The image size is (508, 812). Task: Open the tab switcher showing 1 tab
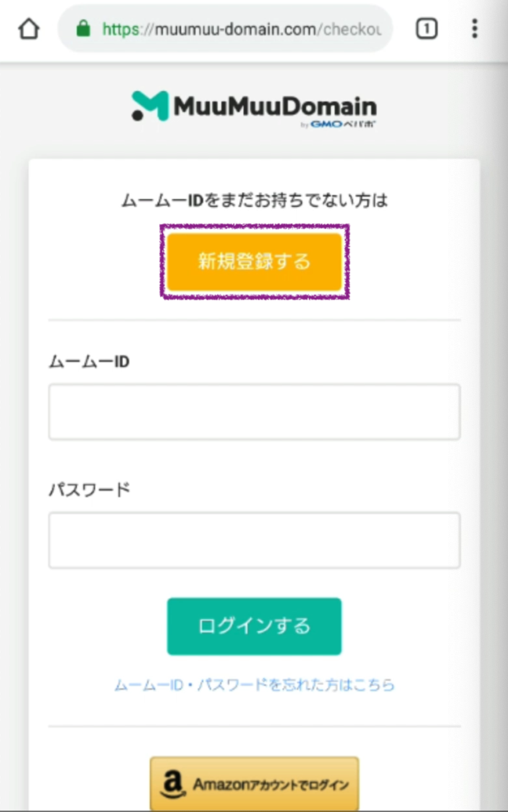pyautogui.click(x=426, y=29)
